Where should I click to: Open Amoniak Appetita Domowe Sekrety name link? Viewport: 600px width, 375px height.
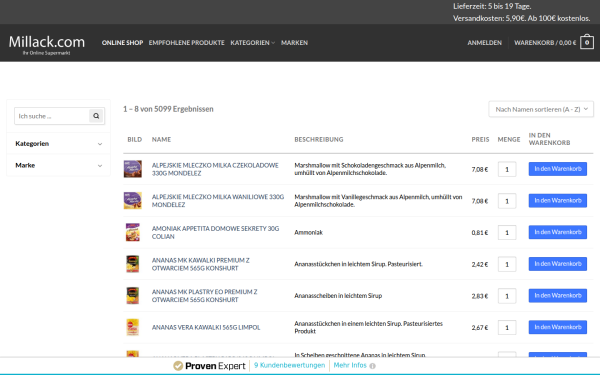(x=215, y=232)
